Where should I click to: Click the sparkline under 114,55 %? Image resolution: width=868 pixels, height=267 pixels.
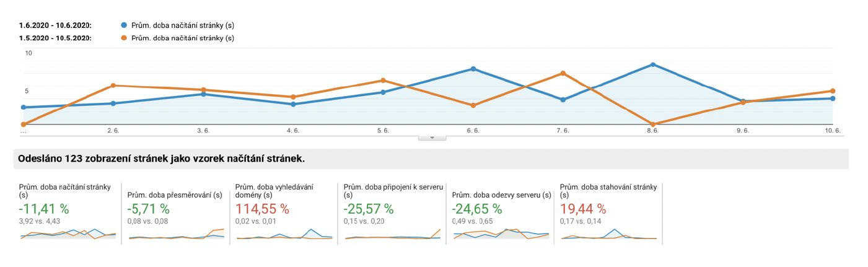284,234
